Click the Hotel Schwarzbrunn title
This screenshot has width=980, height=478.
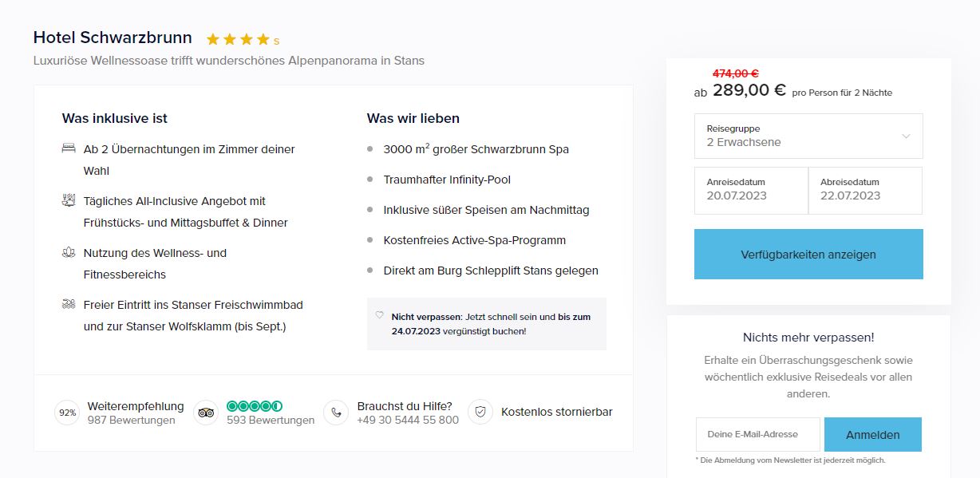[x=113, y=38]
